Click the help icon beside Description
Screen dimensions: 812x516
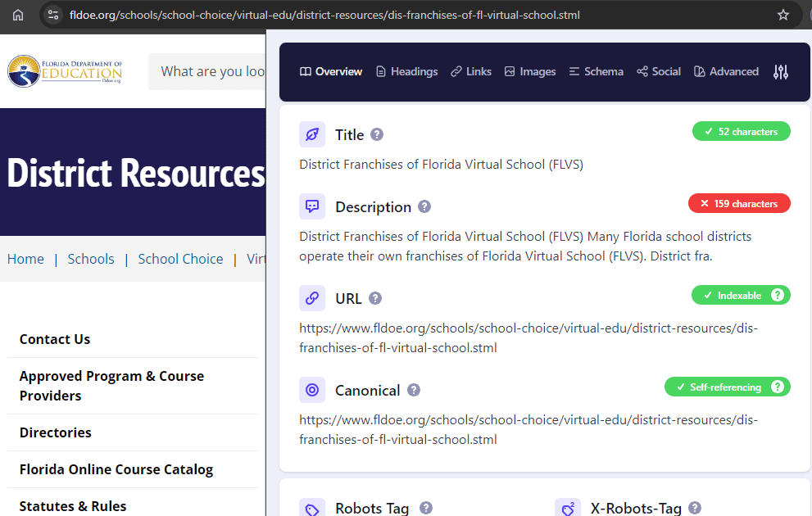(424, 206)
